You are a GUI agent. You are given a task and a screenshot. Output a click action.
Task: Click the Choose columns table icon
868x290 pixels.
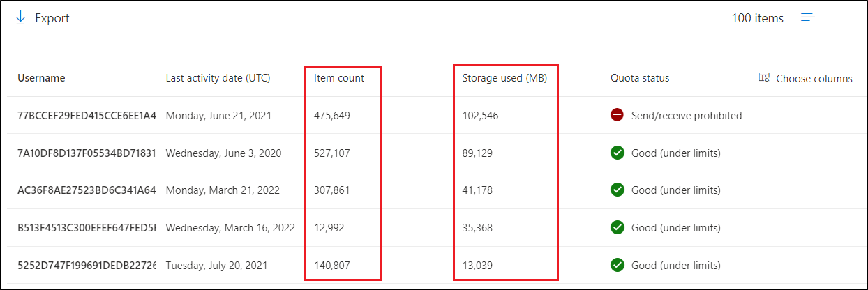pos(764,77)
